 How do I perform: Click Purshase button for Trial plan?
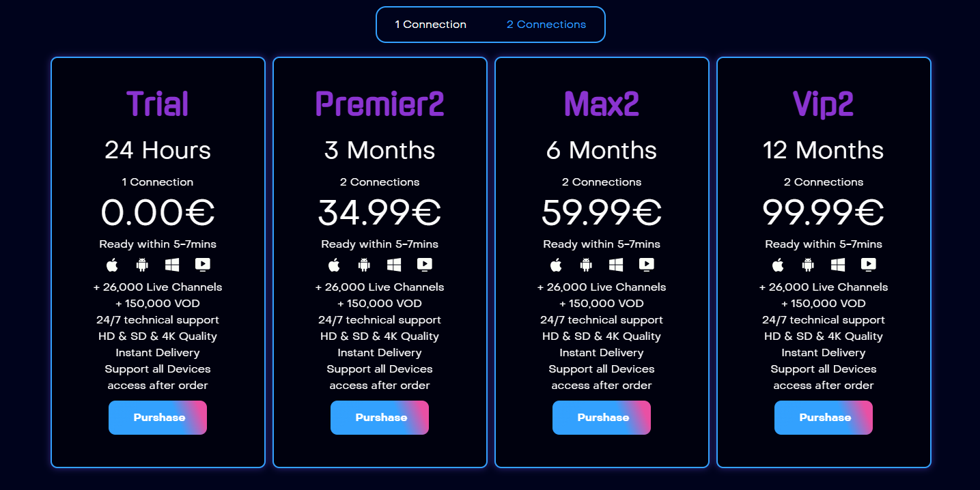158,418
